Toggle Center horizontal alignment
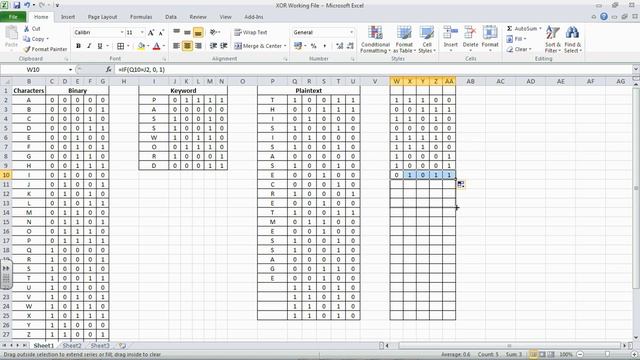 tap(187, 46)
